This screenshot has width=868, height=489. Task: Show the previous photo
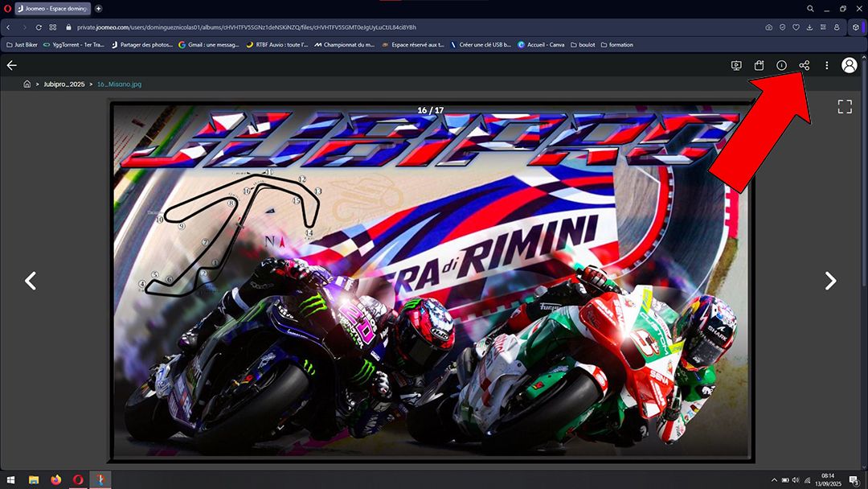pyautogui.click(x=31, y=281)
